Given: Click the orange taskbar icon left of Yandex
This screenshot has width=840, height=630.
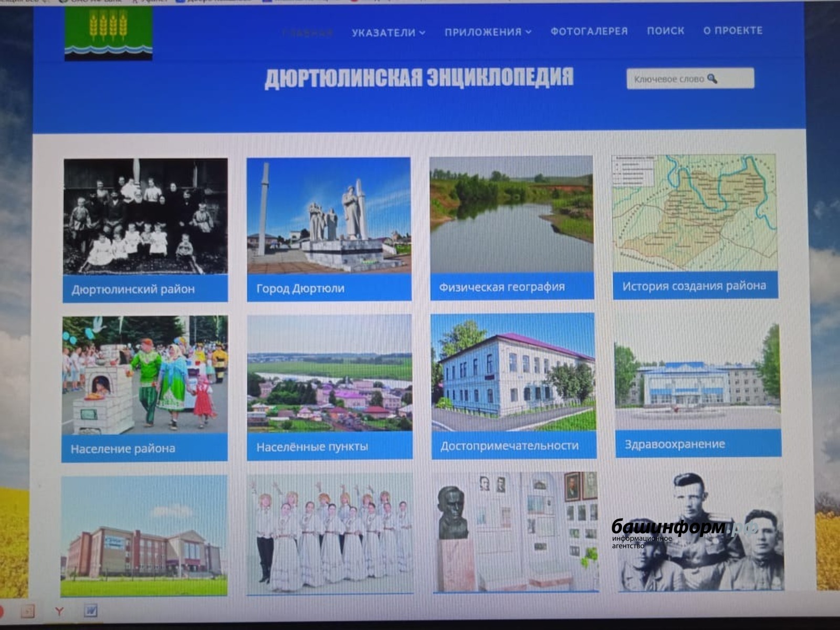Looking at the screenshot, I should (x=28, y=611).
